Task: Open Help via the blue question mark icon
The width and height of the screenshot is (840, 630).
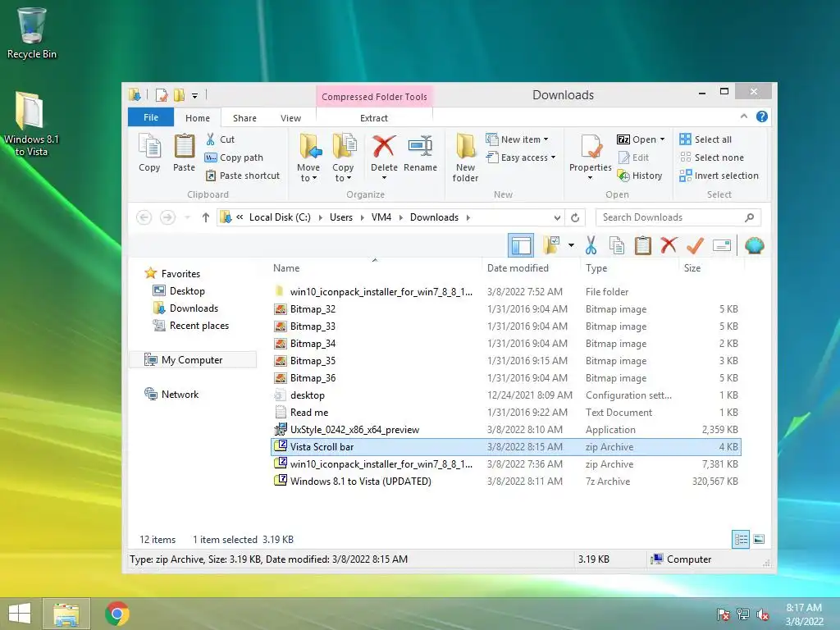Action: click(762, 116)
